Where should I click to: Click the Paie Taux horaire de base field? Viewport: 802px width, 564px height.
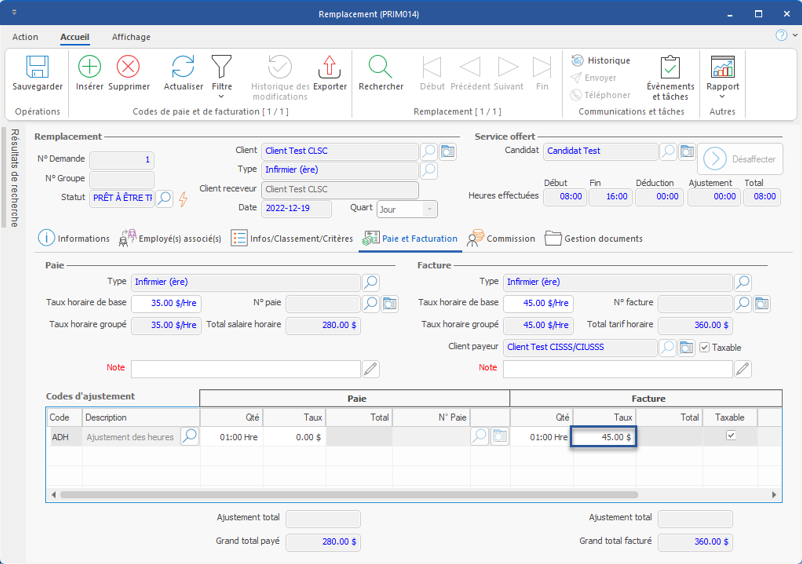click(x=164, y=302)
